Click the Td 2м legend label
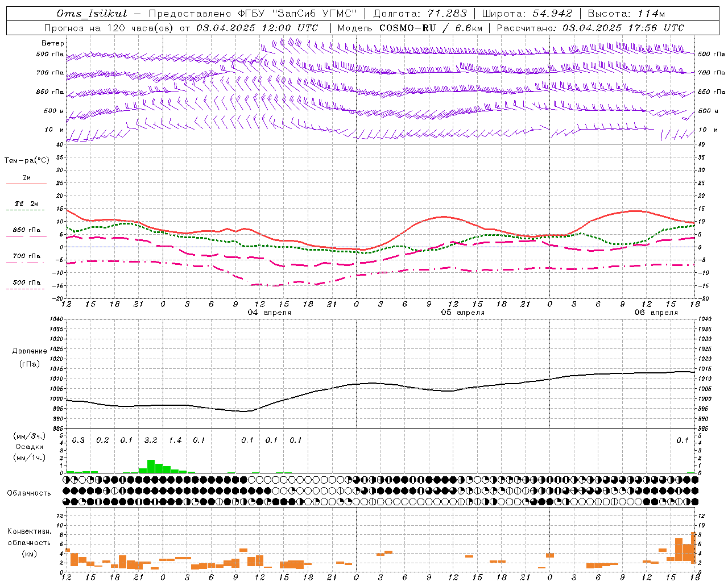Screen dimensions: 728x582 pos(26,203)
